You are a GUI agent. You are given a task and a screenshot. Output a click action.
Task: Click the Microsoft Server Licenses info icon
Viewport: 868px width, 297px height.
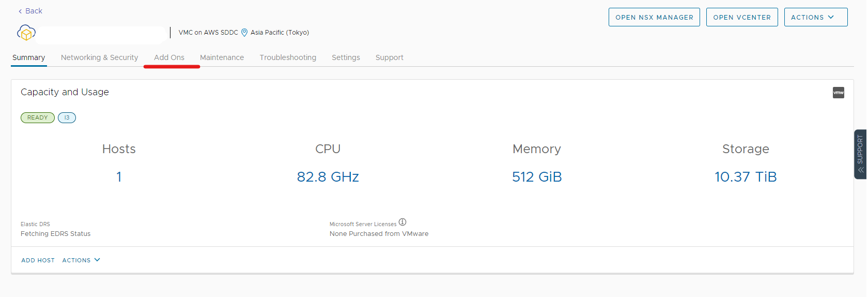point(402,222)
